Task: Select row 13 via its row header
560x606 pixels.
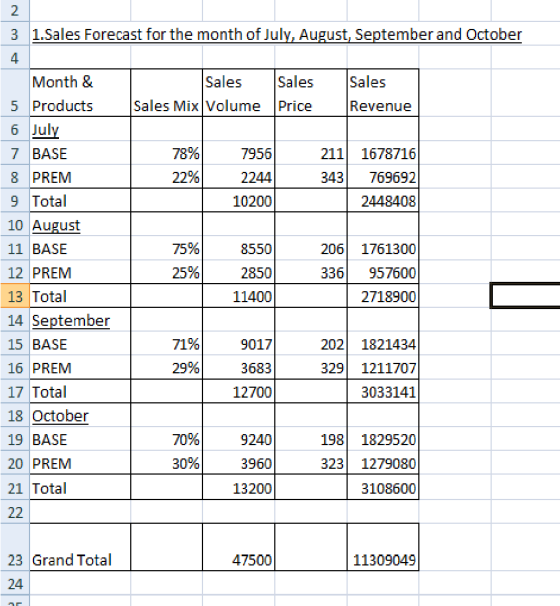Action: [15, 296]
